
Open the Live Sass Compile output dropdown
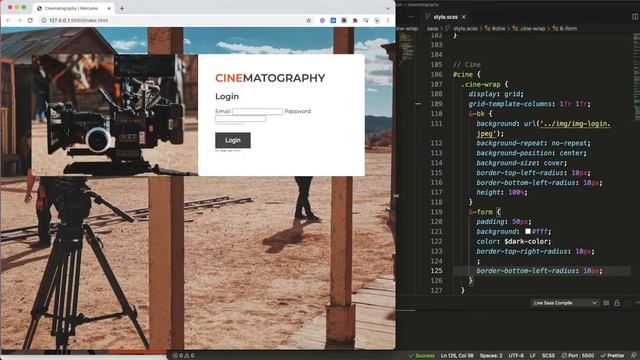coord(565,303)
